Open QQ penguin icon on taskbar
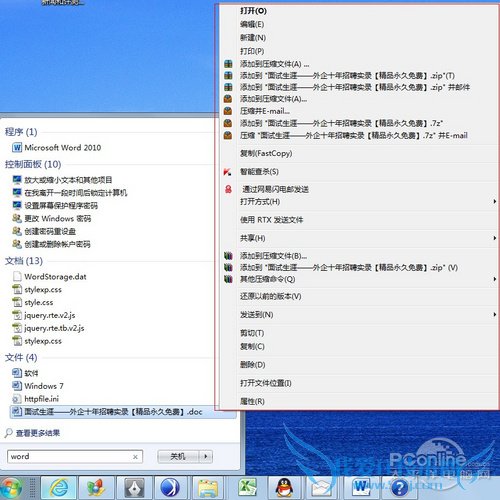500x500 pixels. [284, 487]
